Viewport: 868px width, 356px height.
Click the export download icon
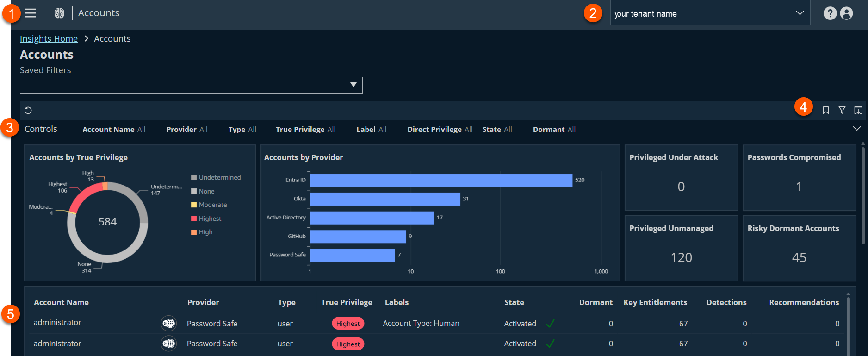tap(858, 110)
